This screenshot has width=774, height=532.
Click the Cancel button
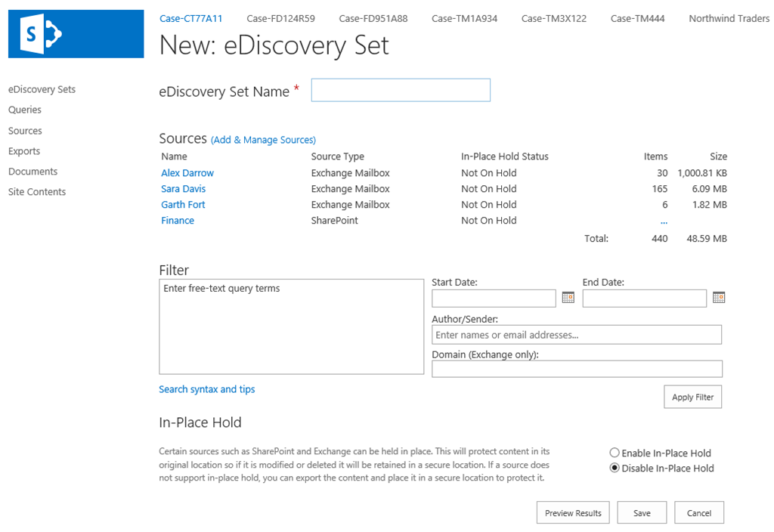pyautogui.click(x=699, y=513)
